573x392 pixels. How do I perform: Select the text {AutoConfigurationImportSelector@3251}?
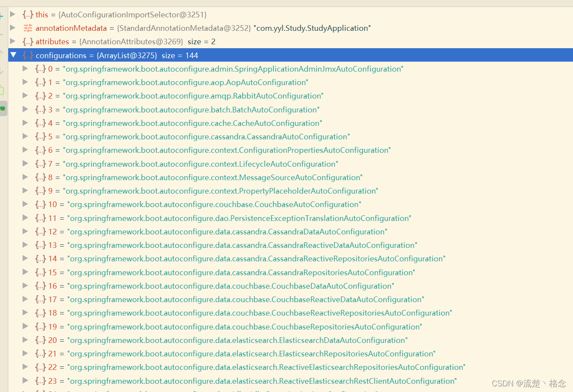pyautogui.click(x=132, y=15)
